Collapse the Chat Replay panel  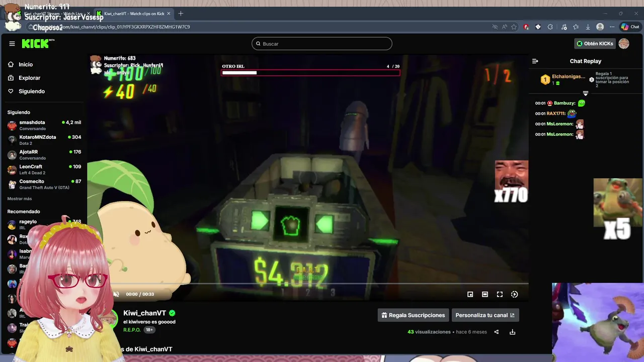point(535,61)
